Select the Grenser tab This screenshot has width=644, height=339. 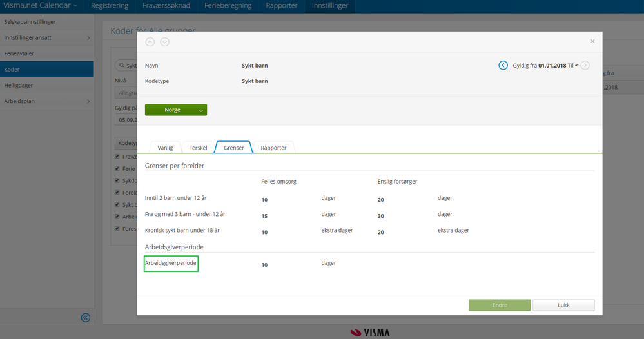pyautogui.click(x=234, y=148)
